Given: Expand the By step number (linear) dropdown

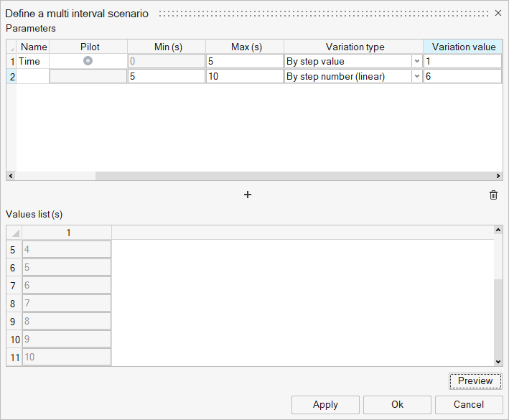Looking at the screenshot, I should [x=416, y=76].
